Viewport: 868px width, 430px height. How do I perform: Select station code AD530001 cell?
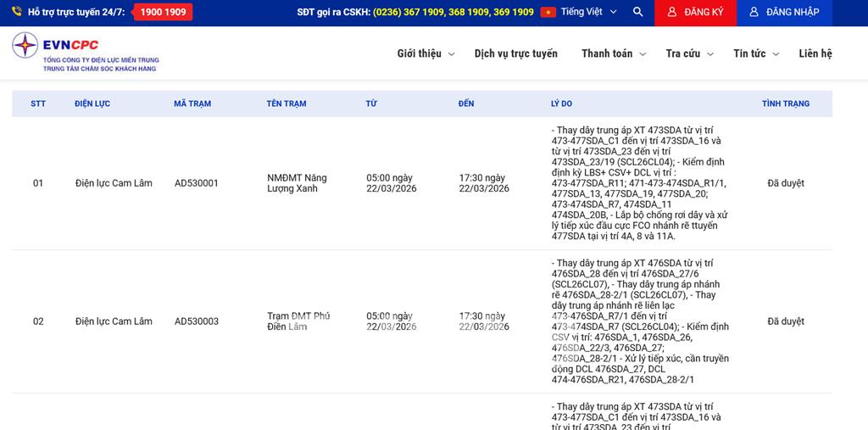[196, 183]
